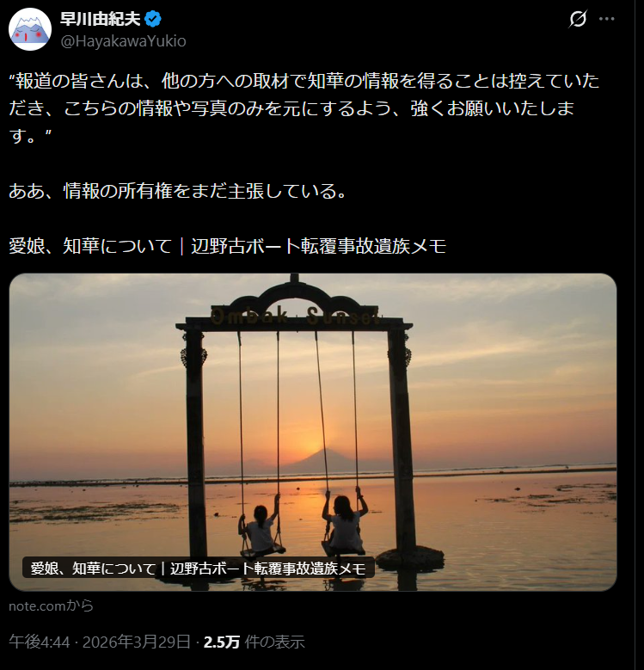Image resolution: width=644 pixels, height=670 pixels.
Task: Select the line ああ、情報の所有権をまだ主張している。
Action: pos(177,191)
